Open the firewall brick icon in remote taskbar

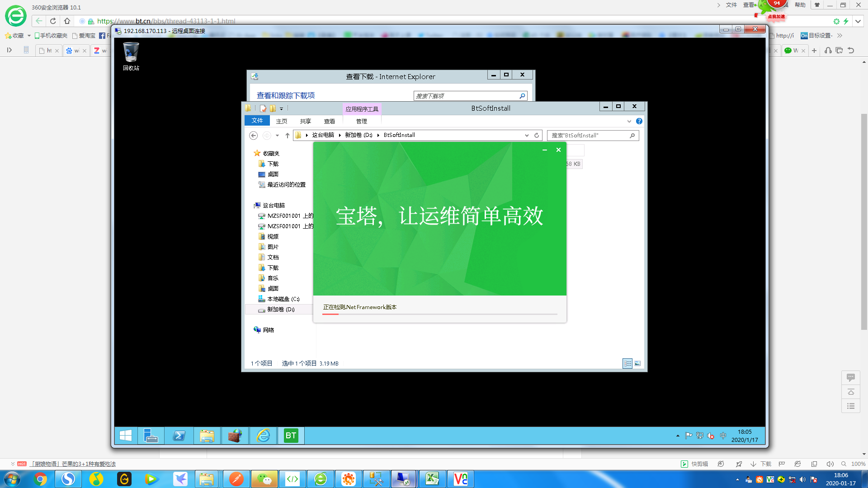tap(235, 436)
